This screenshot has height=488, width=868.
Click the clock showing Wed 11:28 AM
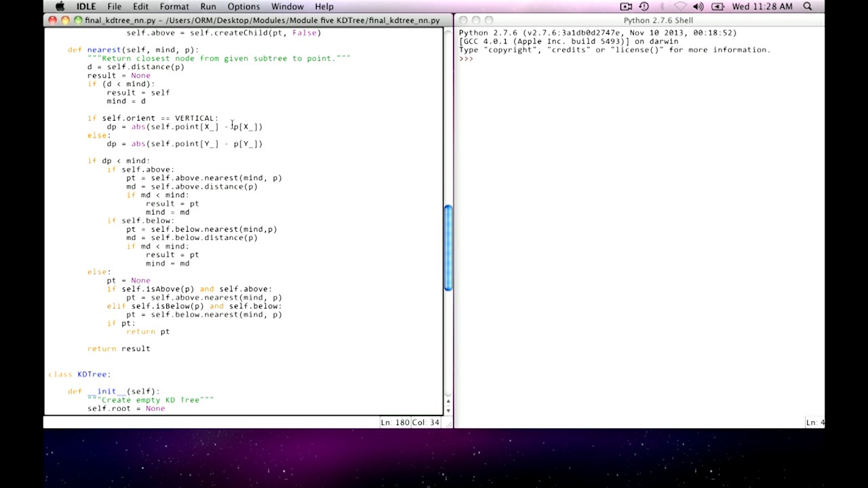click(x=763, y=7)
